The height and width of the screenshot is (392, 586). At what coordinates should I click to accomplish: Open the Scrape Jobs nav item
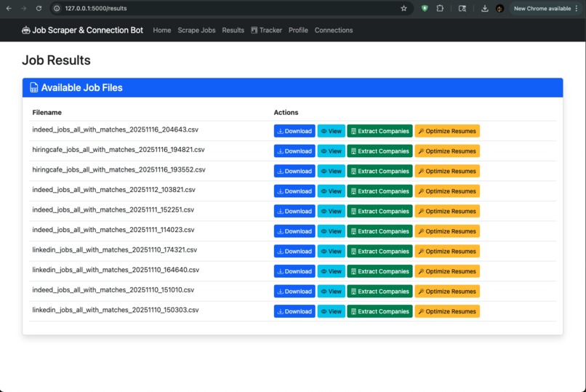point(196,31)
